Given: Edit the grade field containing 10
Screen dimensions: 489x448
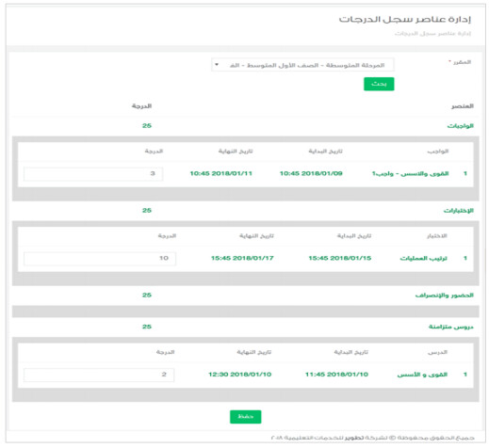Looking at the screenshot, I should pyautogui.click(x=100, y=259).
